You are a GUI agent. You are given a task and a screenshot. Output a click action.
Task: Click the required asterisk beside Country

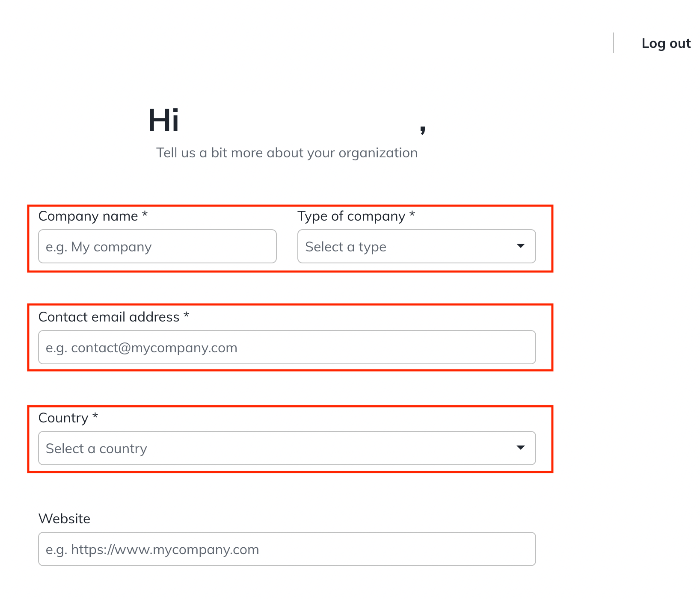[x=95, y=416]
